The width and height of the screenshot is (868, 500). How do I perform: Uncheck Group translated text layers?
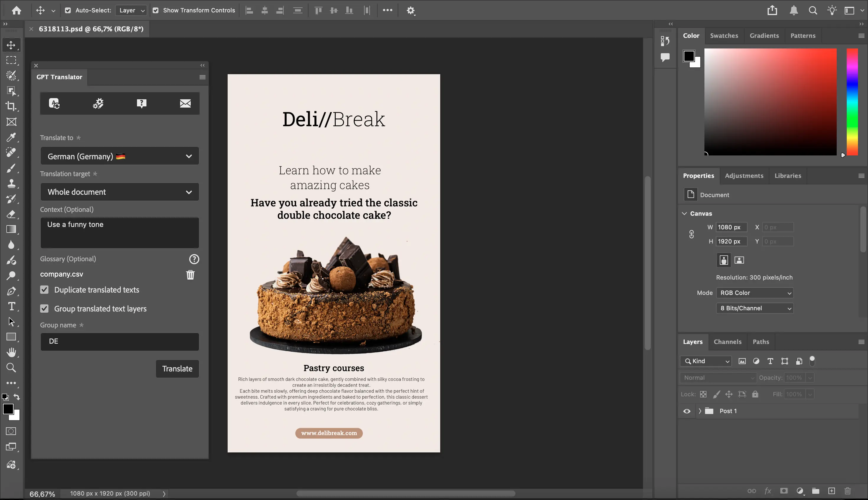click(44, 309)
